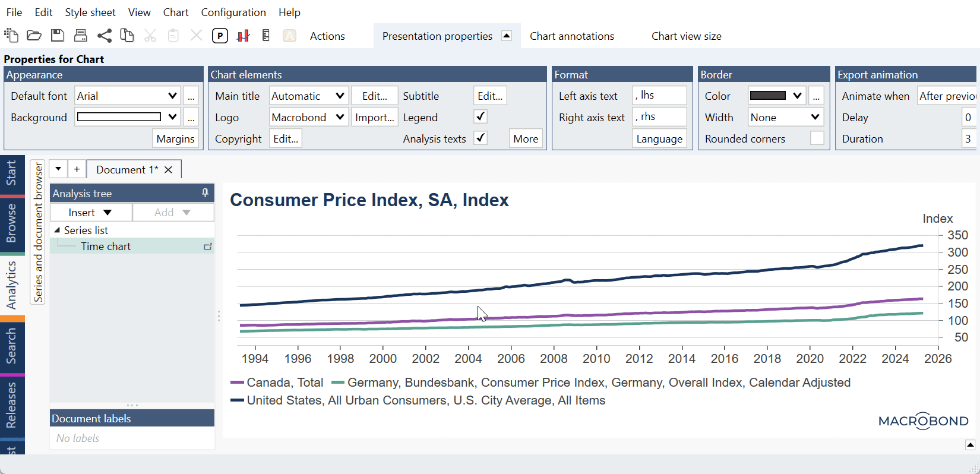
Task: Click the Print icon
Action: coord(81,36)
